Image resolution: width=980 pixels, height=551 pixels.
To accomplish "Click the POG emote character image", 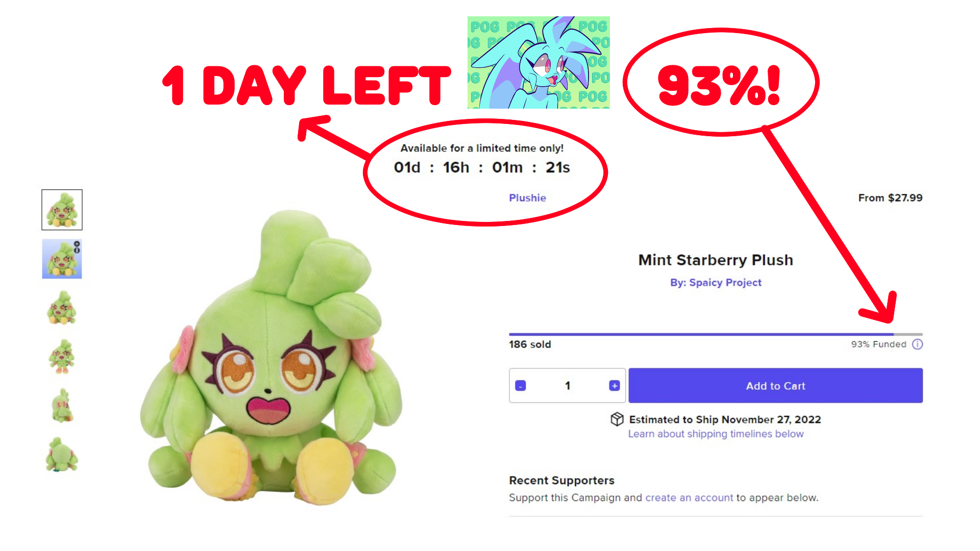I will pyautogui.click(x=538, y=62).
